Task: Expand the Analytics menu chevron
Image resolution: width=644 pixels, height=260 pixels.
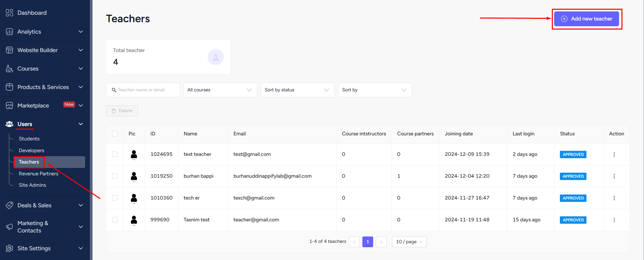Action: coord(81,32)
